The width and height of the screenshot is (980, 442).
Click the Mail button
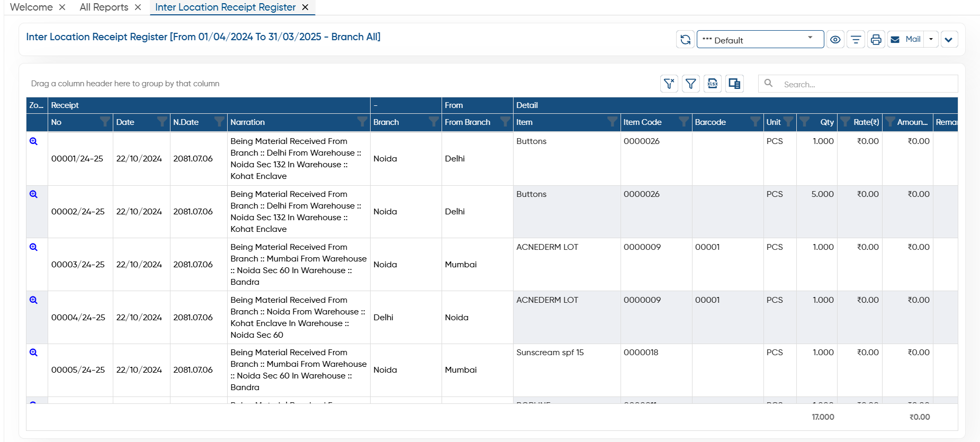click(x=906, y=39)
